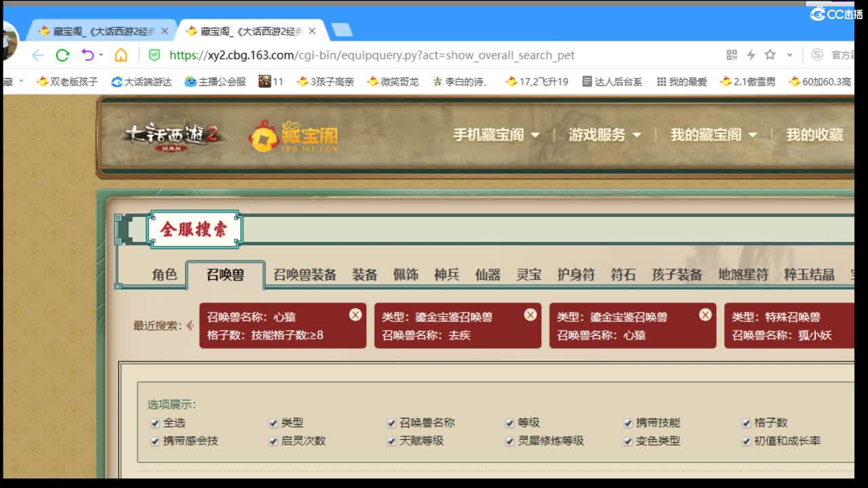Select the 召唤兽装备 search tab
Image resolution: width=868 pixels, height=488 pixels.
coord(304,274)
